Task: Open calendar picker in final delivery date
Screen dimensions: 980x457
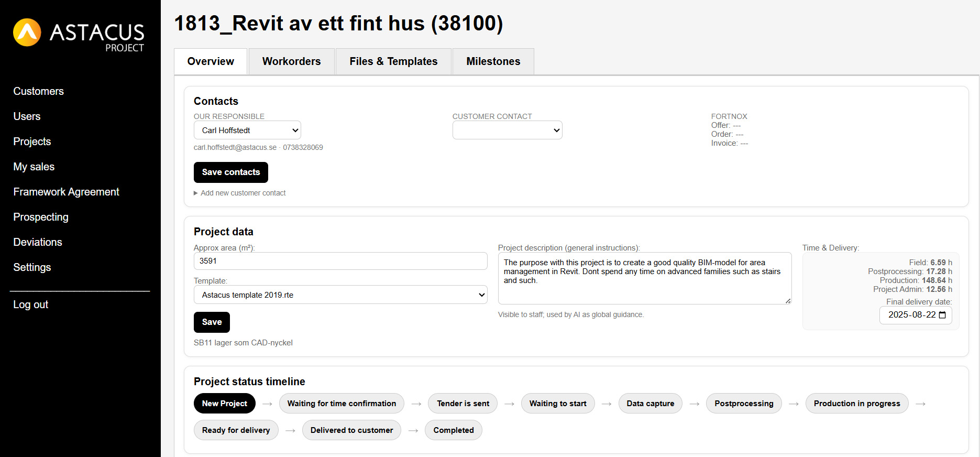Action: 942,315
